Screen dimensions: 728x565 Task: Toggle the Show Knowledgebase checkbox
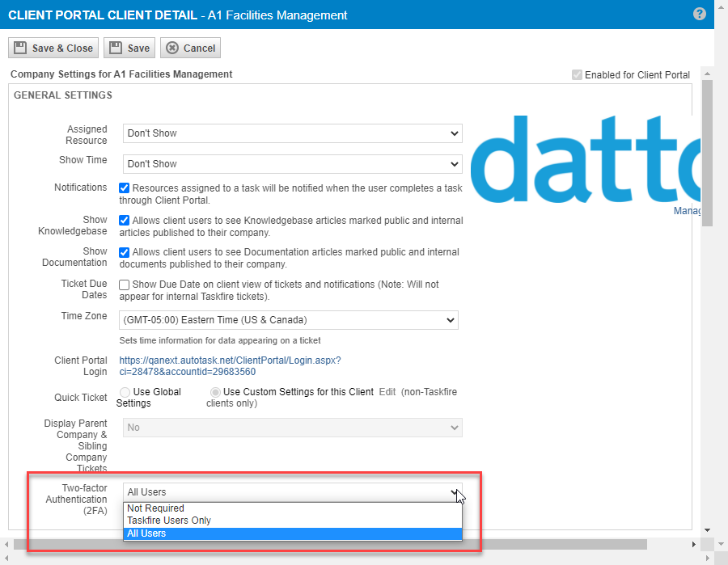tap(124, 221)
